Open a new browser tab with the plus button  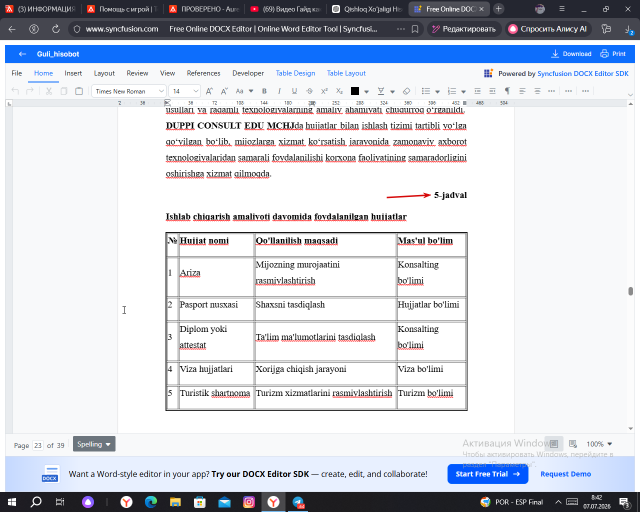tap(498, 9)
